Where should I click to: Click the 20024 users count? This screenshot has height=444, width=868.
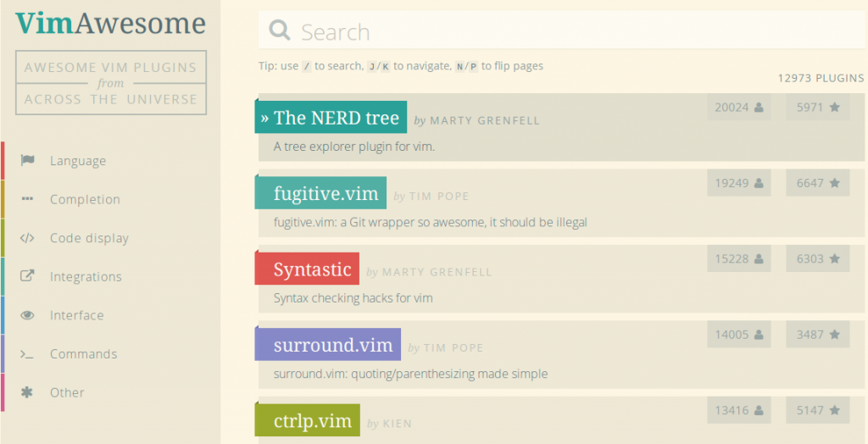pyautogui.click(x=732, y=108)
